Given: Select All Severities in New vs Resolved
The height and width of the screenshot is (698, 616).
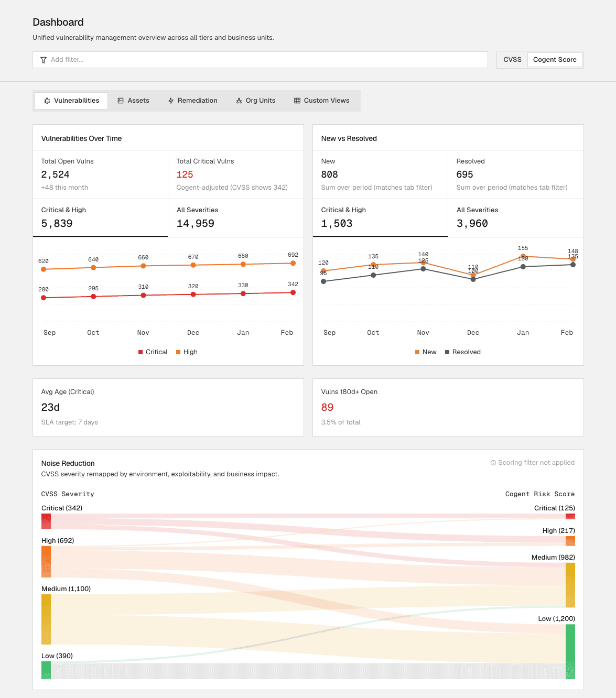Looking at the screenshot, I should pyautogui.click(x=516, y=218).
